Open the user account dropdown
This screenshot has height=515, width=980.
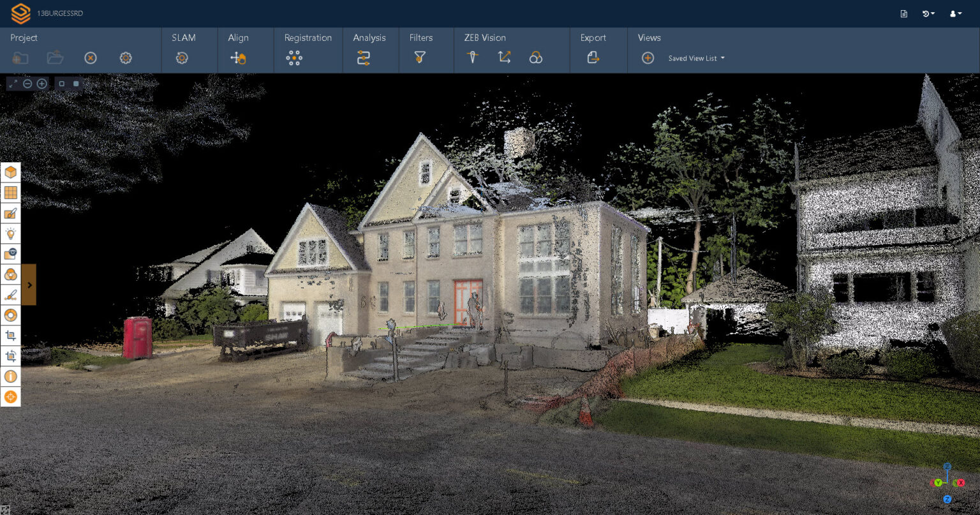point(955,13)
